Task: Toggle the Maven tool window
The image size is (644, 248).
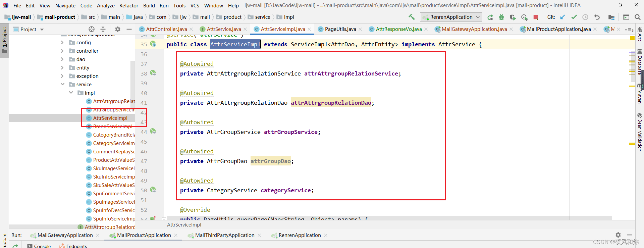Action: pyautogui.click(x=640, y=94)
